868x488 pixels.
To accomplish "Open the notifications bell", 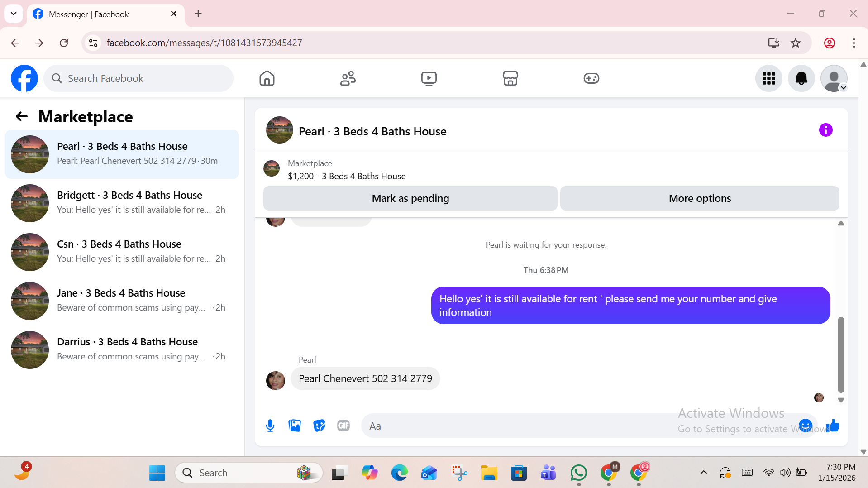I will coord(801,78).
